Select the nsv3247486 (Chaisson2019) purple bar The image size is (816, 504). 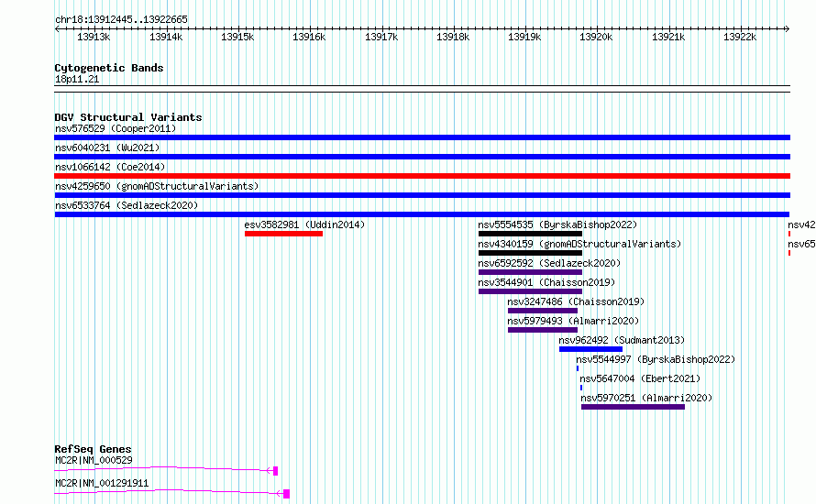(542, 311)
